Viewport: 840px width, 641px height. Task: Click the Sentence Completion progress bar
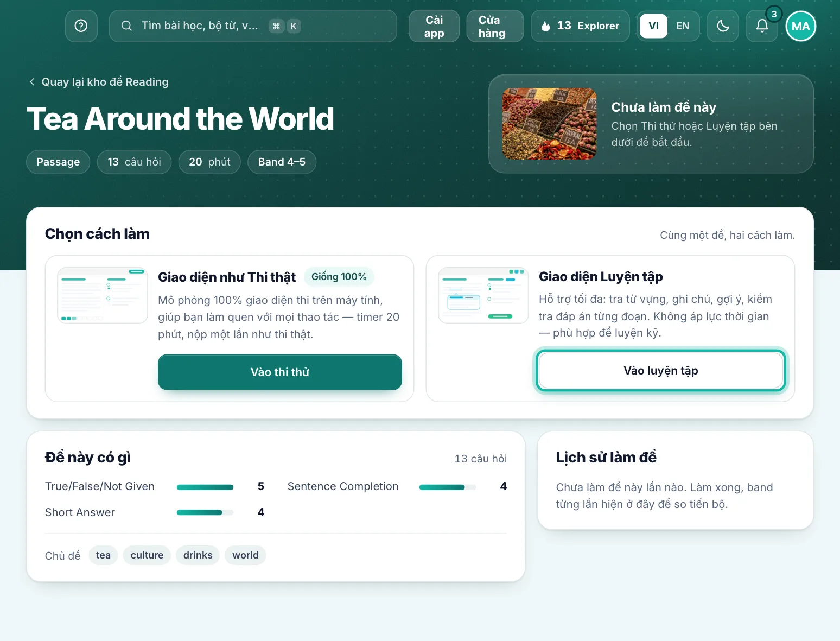point(448,487)
